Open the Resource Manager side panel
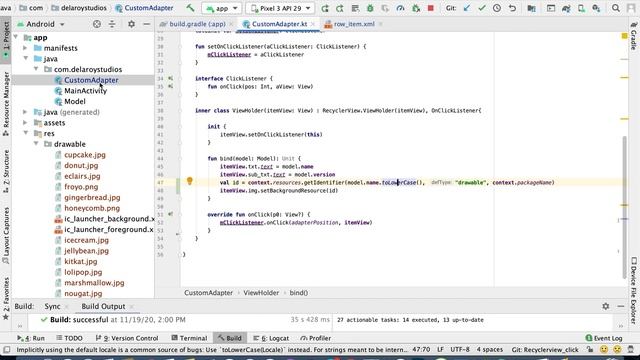This screenshot has width=640, height=360. (6, 104)
